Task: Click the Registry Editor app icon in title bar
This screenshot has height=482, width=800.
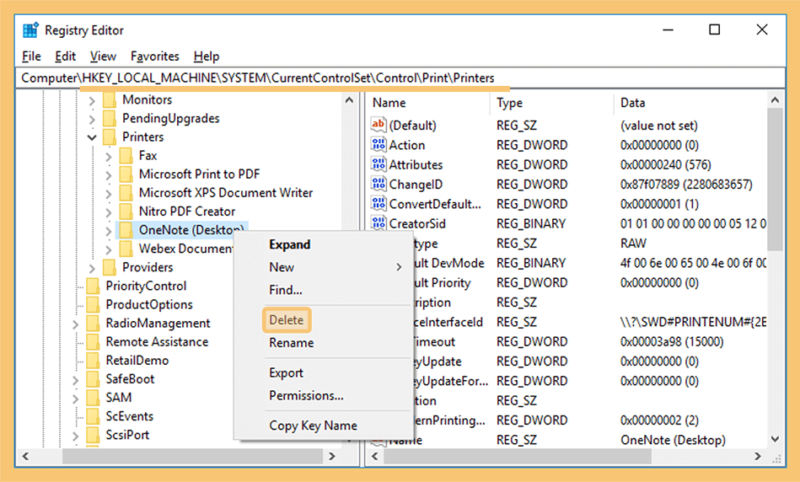Action: 30,31
